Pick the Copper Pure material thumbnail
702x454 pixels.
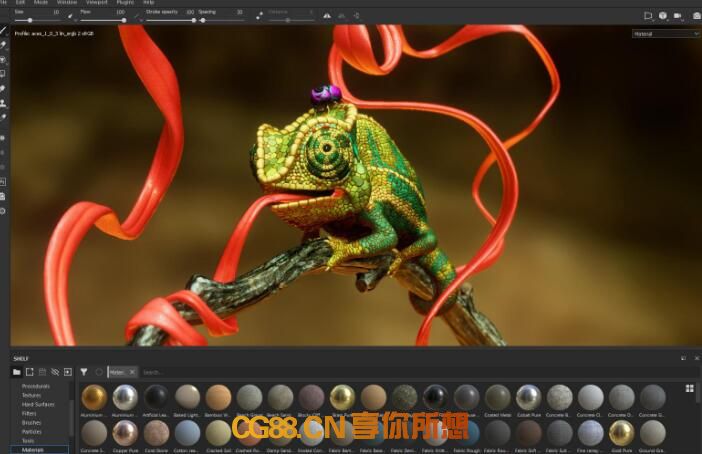[x=125, y=433]
